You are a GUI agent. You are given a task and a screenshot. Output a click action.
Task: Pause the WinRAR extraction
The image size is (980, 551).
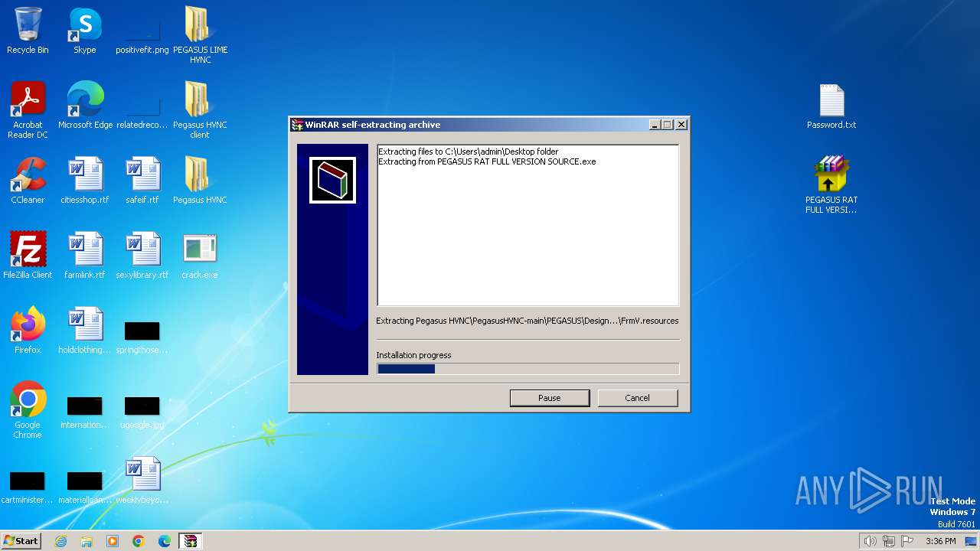pyautogui.click(x=550, y=398)
